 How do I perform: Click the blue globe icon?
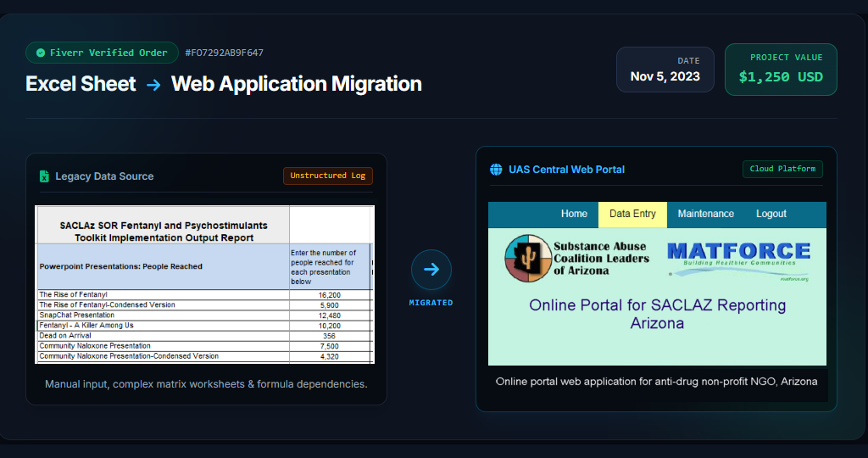click(x=496, y=170)
